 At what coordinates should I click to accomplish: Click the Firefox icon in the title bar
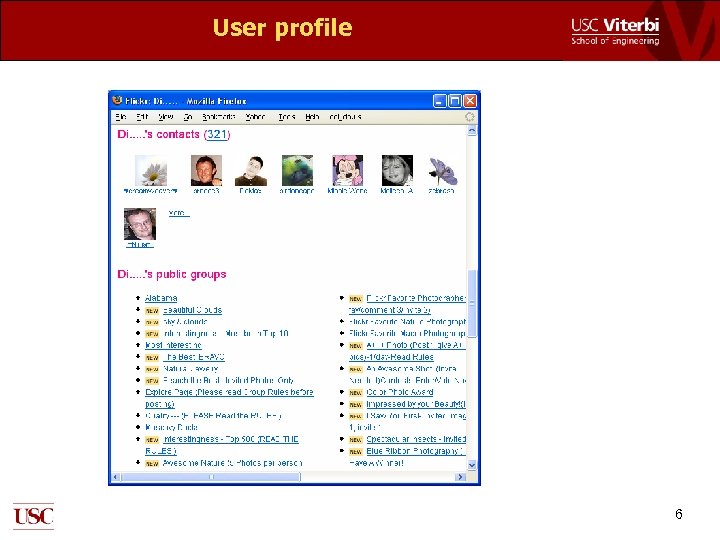point(118,100)
